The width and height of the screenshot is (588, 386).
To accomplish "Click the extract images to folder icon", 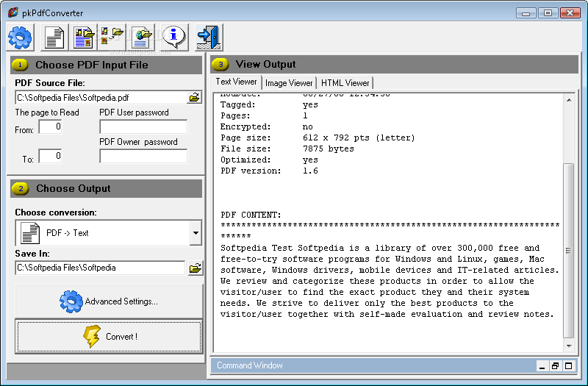I will pos(112,37).
